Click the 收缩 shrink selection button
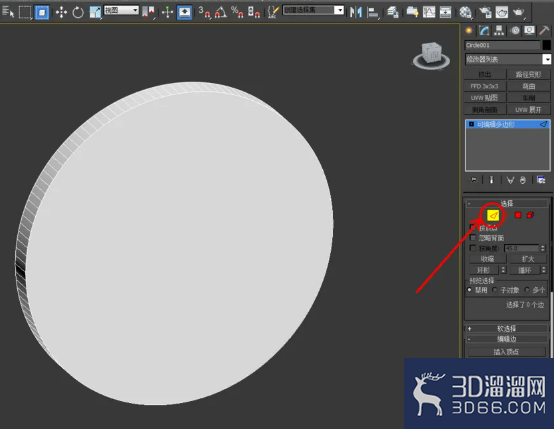This screenshot has height=429, width=554. [488, 259]
